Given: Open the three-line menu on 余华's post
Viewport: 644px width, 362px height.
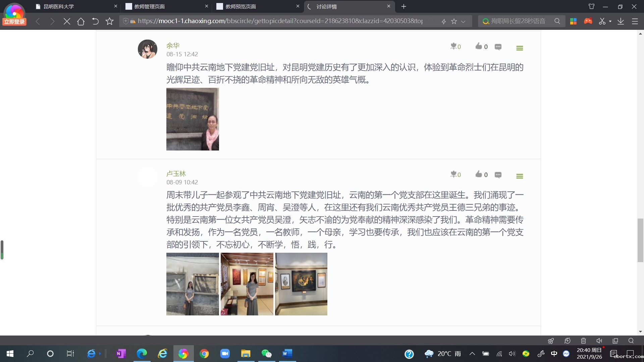Looking at the screenshot, I should click(520, 48).
